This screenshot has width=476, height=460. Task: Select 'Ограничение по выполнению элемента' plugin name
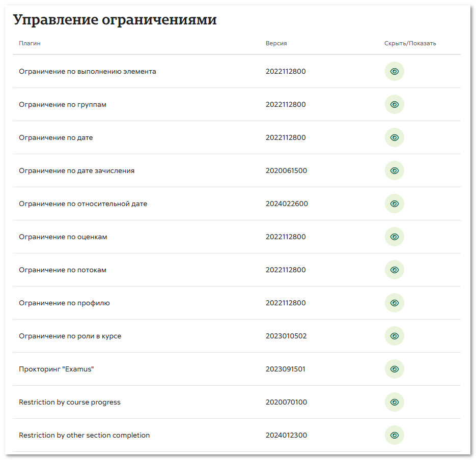tap(88, 71)
